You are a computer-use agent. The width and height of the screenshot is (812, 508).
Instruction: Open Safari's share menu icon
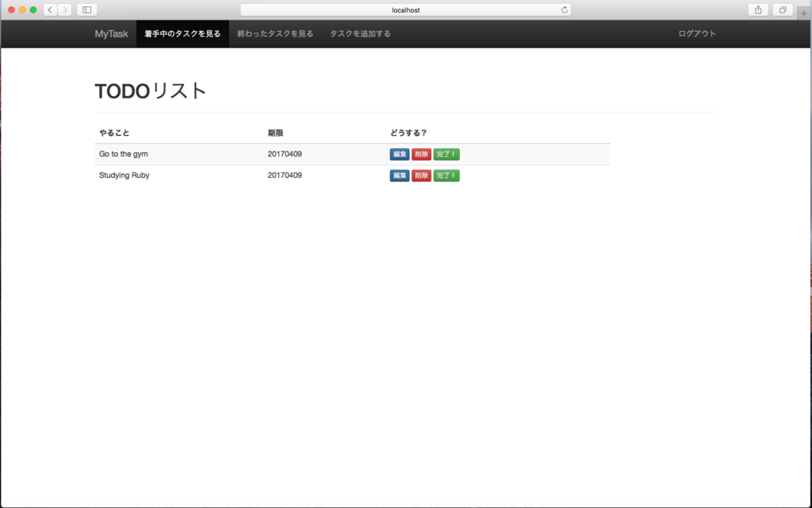758,10
